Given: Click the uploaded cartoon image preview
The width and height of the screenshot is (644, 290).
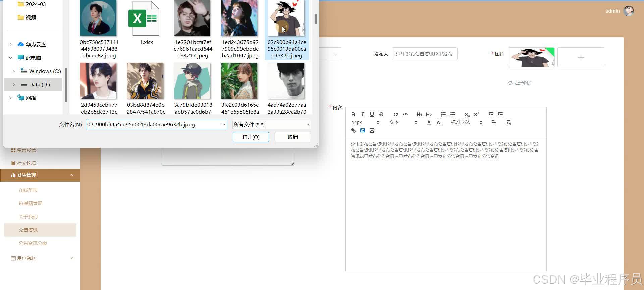Looking at the screenshot, I should click(x=531, y=58).
